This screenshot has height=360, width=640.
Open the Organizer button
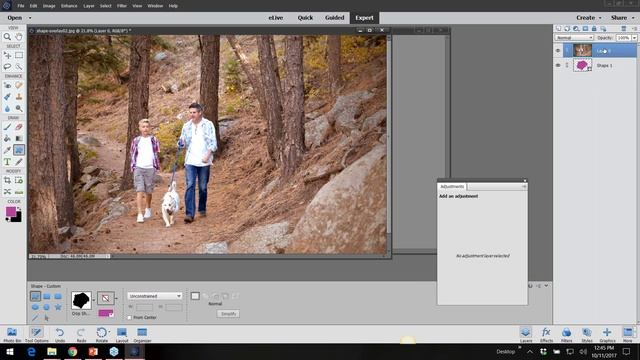(142, 335)
